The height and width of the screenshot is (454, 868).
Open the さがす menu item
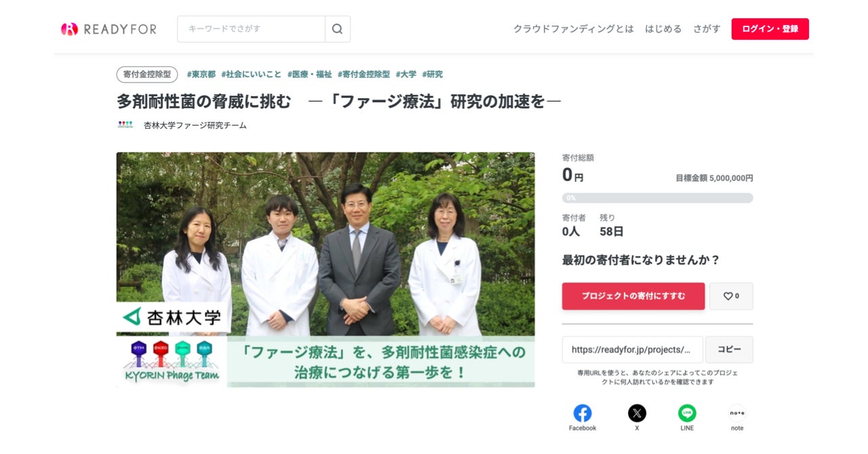(x=707, y=29)
